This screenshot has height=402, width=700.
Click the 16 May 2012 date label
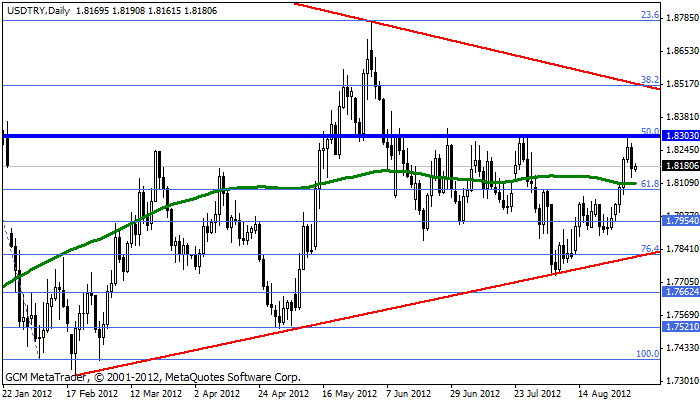(350, 394)
